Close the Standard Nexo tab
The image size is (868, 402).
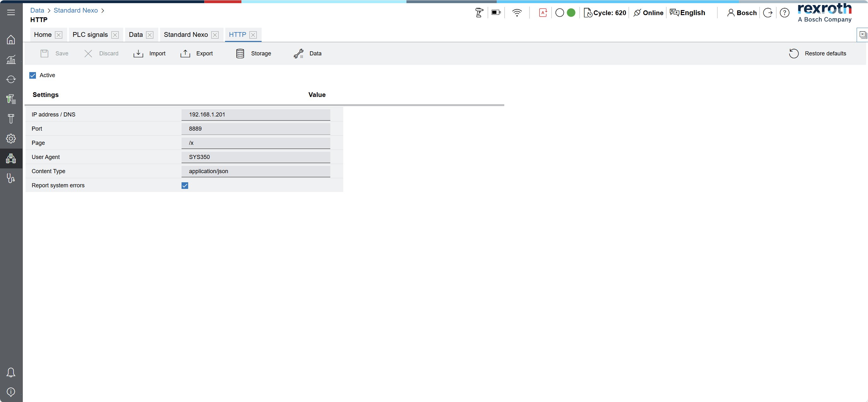click(215, 35)
